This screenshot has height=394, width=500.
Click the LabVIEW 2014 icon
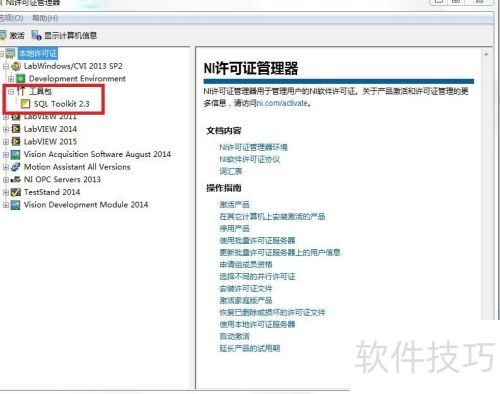tap(16, 129)
